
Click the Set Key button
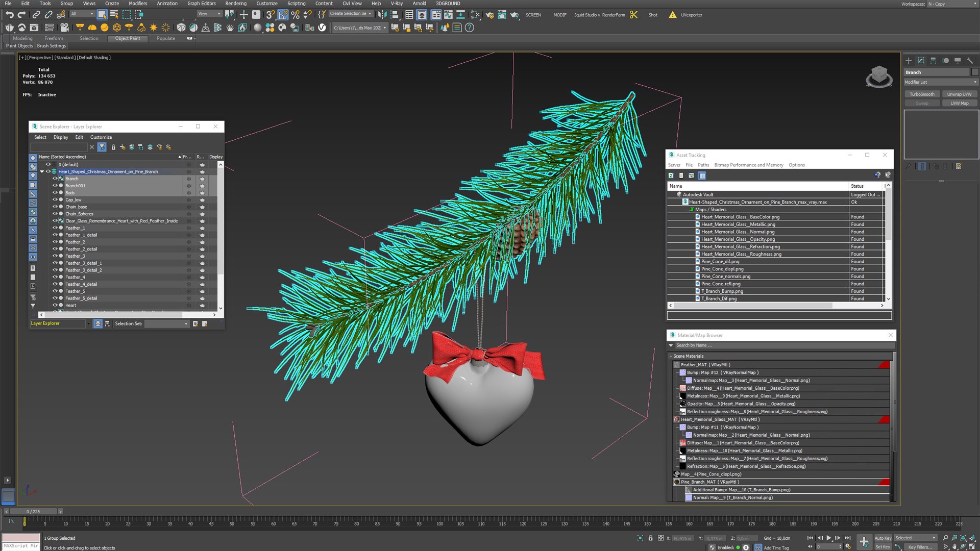coord(883,547)
